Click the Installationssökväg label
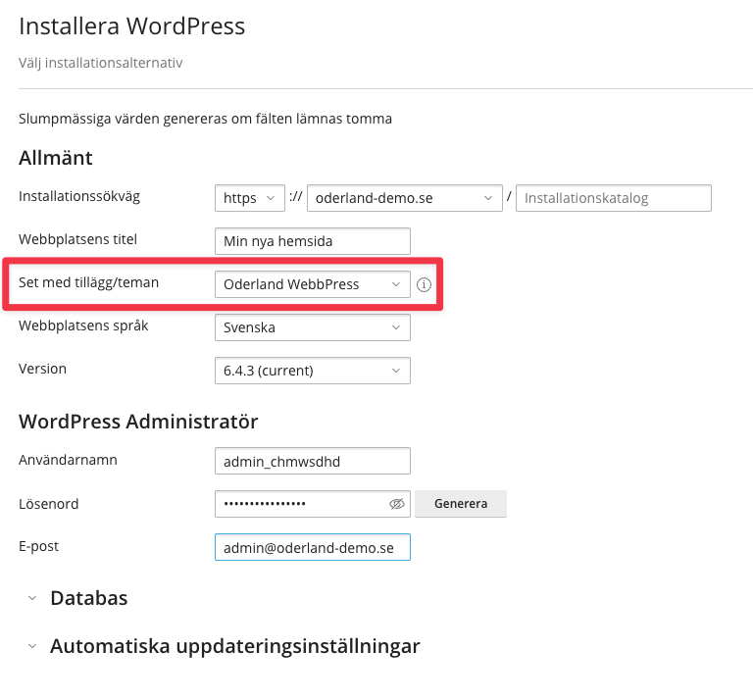Image resolution: width=753 pixels, height=700 pixels. (x=79, y=196)
